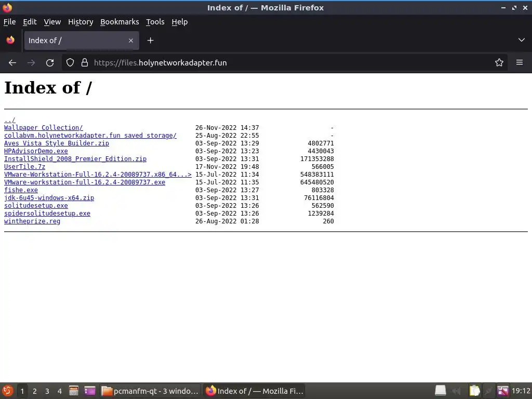Click the network status tray icon

pos(488,391)
